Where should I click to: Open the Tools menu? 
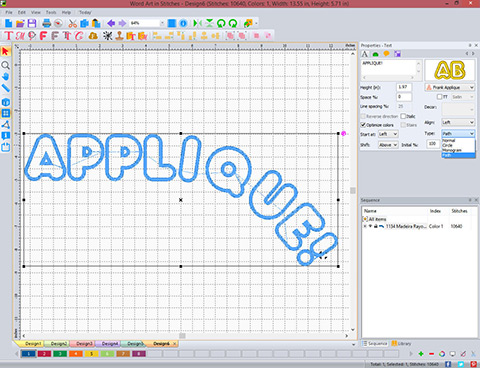pos(51,12)
